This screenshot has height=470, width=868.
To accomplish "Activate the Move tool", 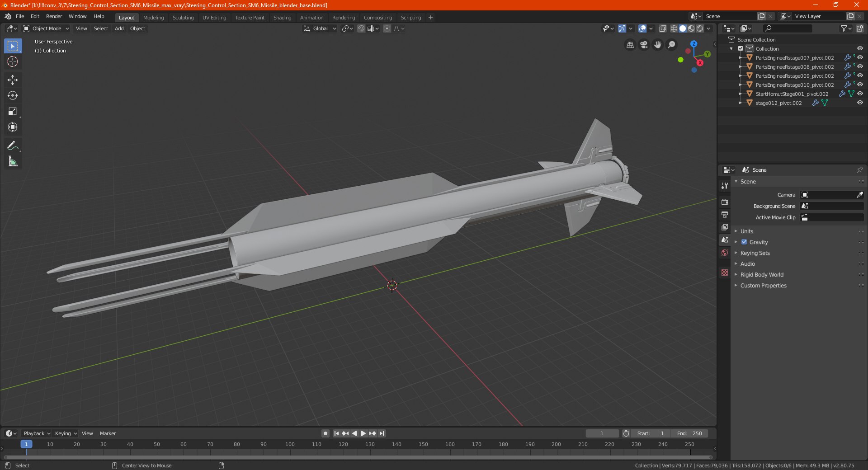I will 13,80.
